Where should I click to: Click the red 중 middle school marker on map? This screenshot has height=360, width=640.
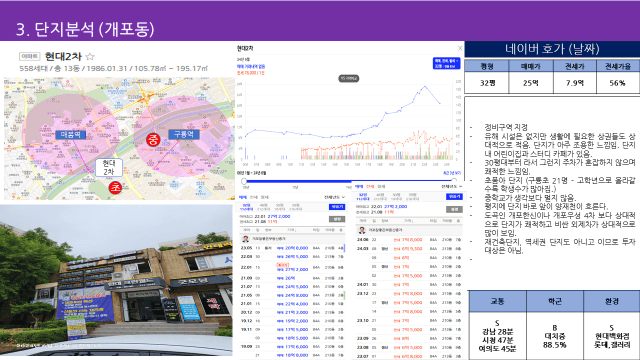pyautogui.click(x=153, y=140)
